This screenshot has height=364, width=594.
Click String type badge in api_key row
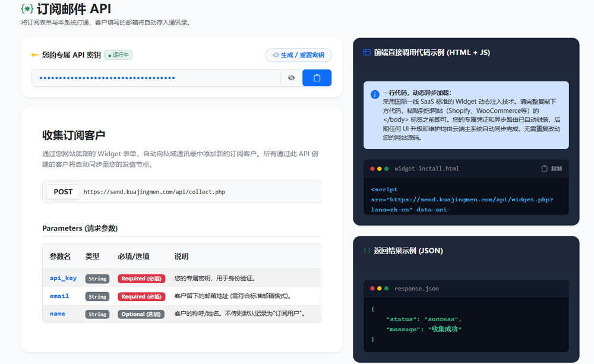coord(97,278)
